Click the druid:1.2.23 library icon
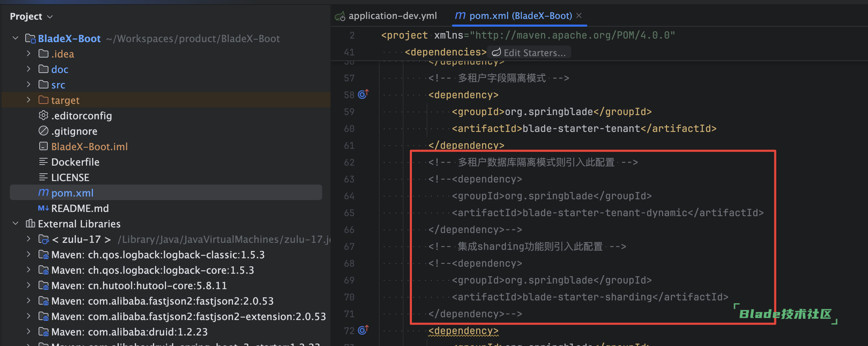The image size is (868, 346). (44, 332)
